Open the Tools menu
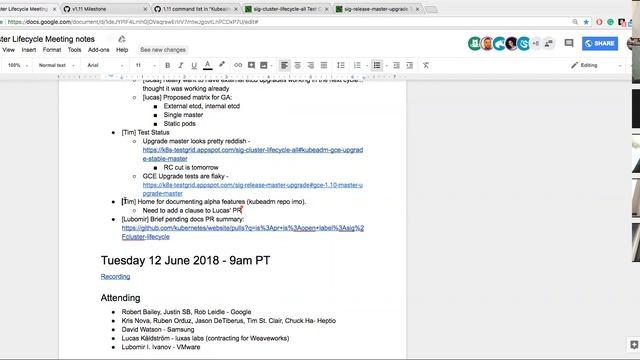This screenshot has width=640, height=360. (74, 50)
